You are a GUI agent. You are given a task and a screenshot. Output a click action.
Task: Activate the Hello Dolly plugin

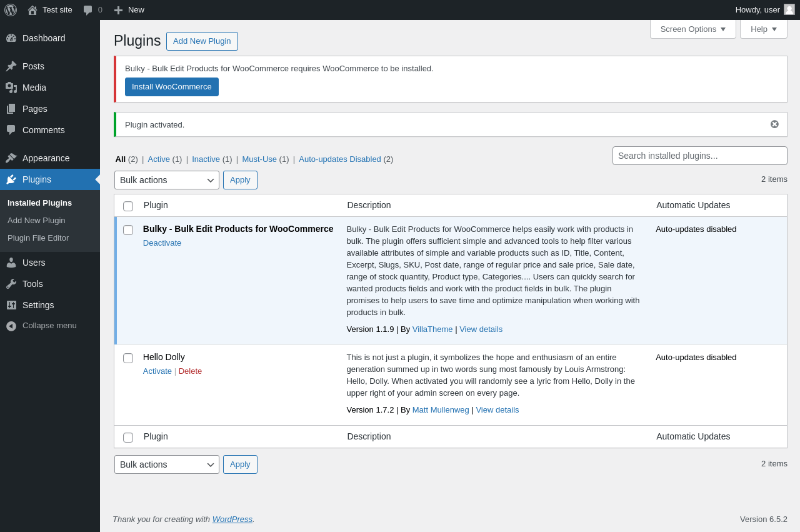pyautogui.click(x=157, y=371)
